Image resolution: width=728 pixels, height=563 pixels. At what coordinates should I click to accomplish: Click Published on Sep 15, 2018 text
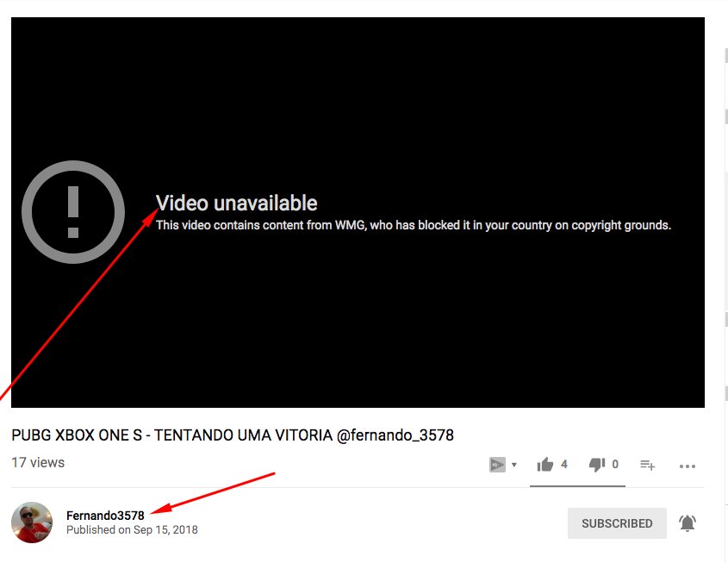click(132, 529)
